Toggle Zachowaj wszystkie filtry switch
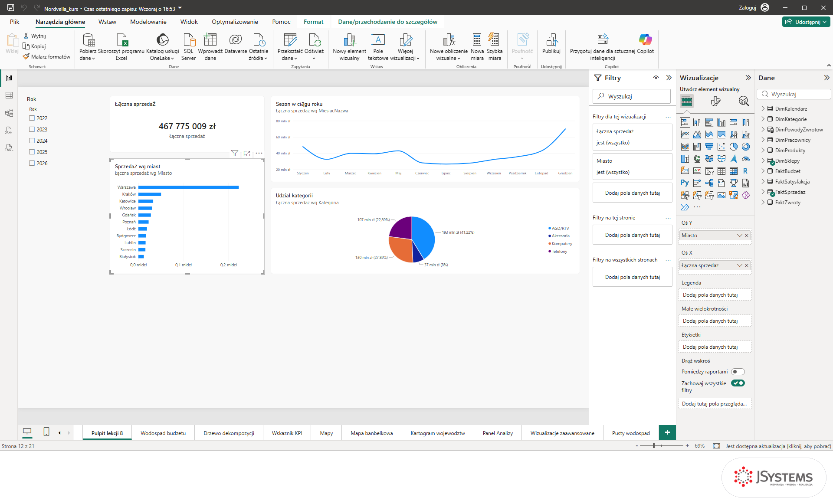Image resolution: width=833 pixels, height=504 pixels. coord(738,383)
